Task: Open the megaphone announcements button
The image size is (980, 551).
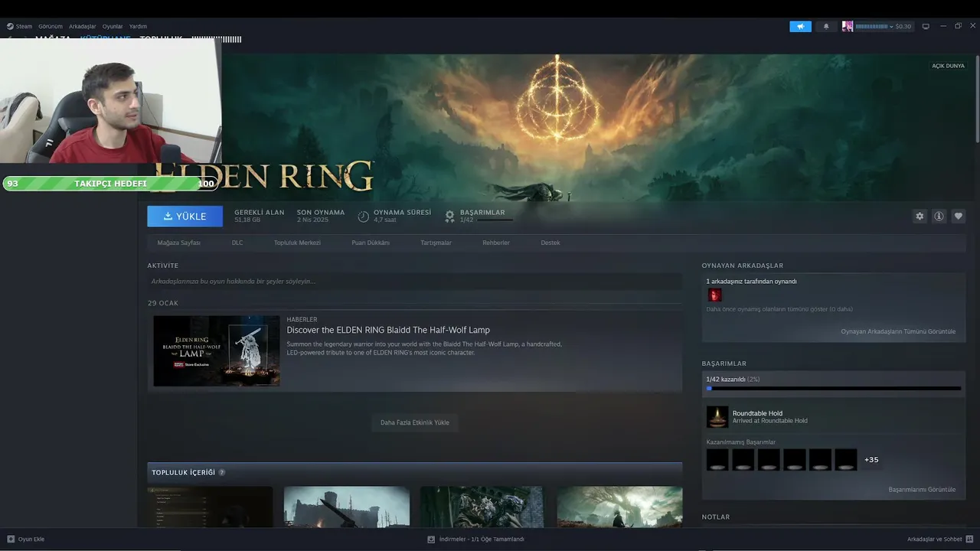Action: 800,26
